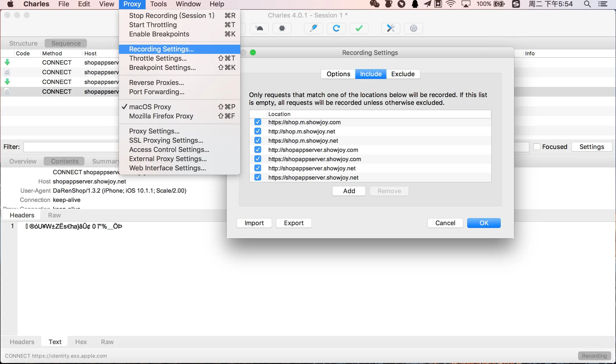
Task: Choose Throttle Settings from Proxy menu
Action: [158, 58]
